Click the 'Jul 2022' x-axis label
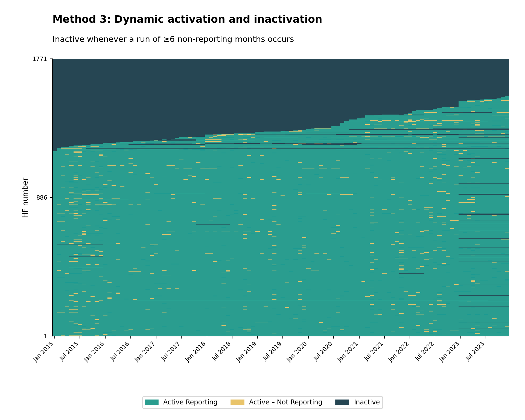Viewport: 525px width, 420px height. (x=425, y=351)
